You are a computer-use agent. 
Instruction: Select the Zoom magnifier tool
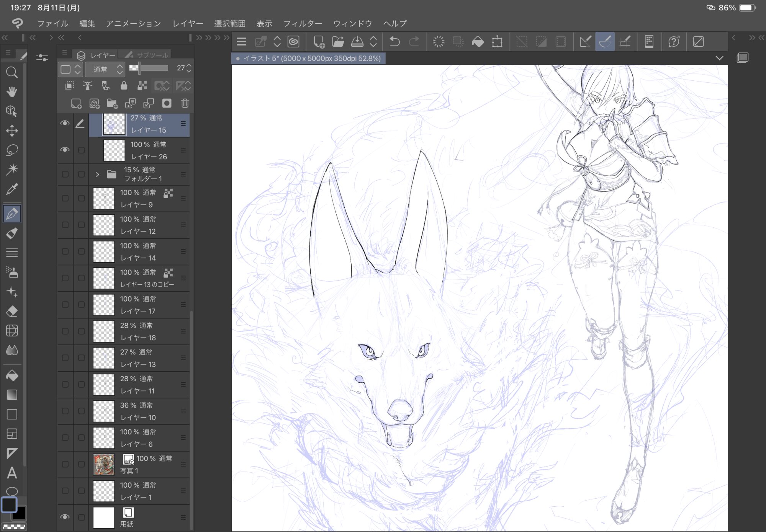(x=12, y=72)
